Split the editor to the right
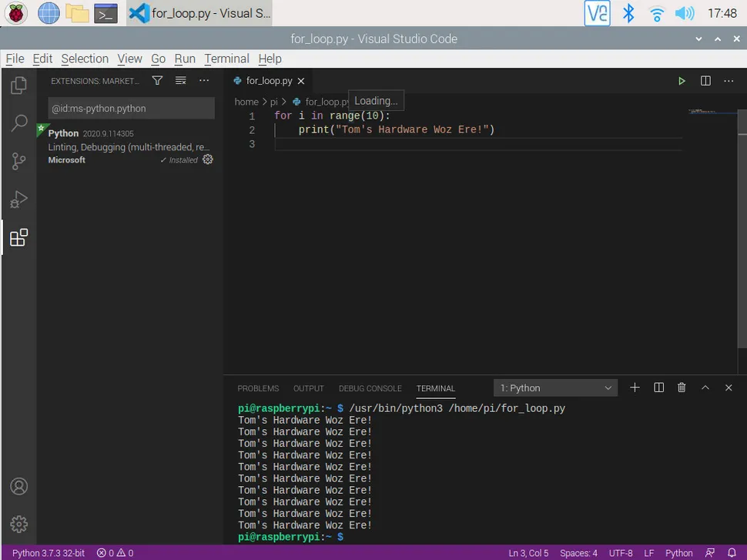Viewport: 747px width, 560px height. [705, 81]
